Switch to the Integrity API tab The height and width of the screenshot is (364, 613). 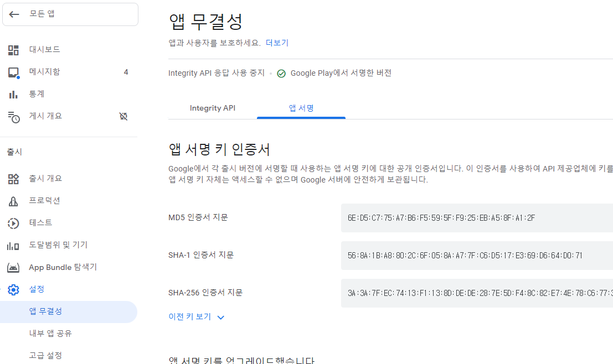coord(213,108)
